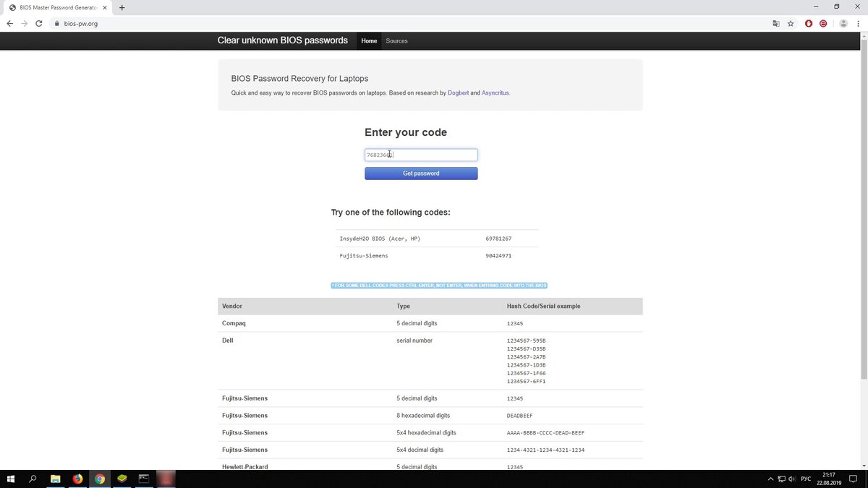The height and width of the screenshot is (488, 868).
Task: Click the Compaq vendor row
Action: point(430,323)
